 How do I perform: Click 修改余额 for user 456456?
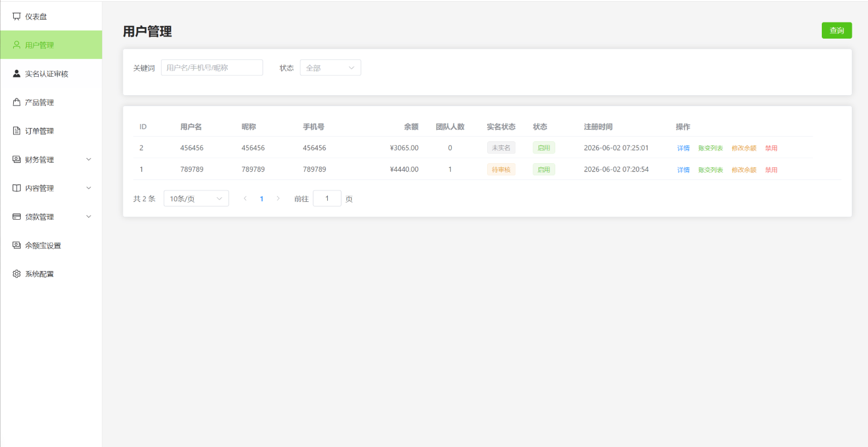click(744, 148)
